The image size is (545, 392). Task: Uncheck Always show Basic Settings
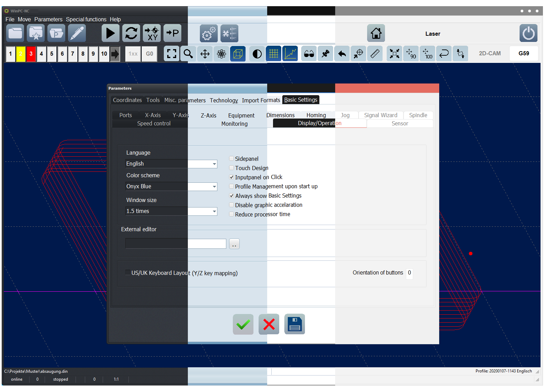231,195
